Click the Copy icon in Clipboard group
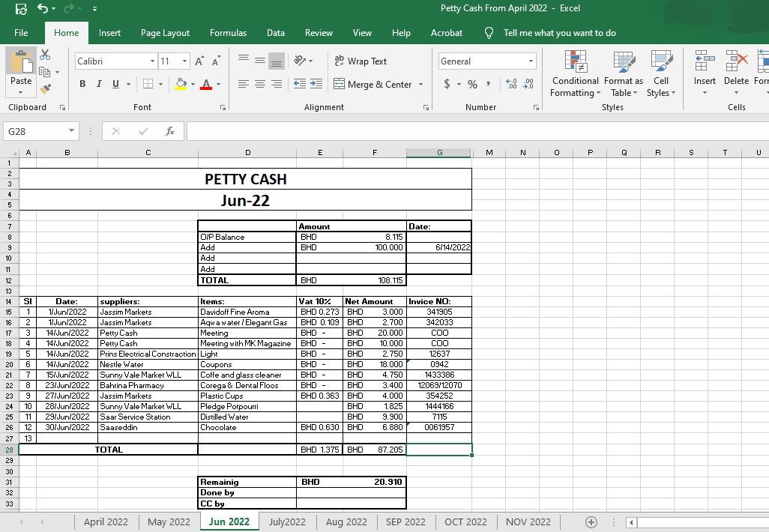Image resolution: width=769 pixels, height=532 pixels. [45, 72]
